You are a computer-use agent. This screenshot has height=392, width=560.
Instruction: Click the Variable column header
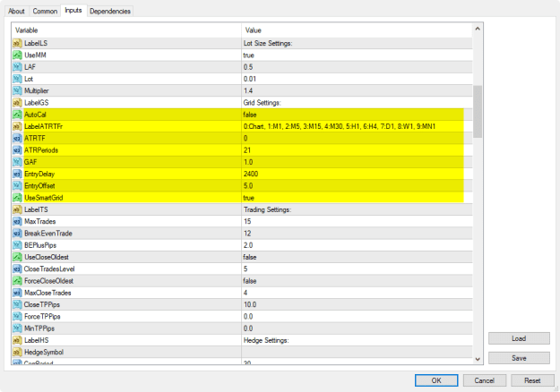click(x=126, y=30)
